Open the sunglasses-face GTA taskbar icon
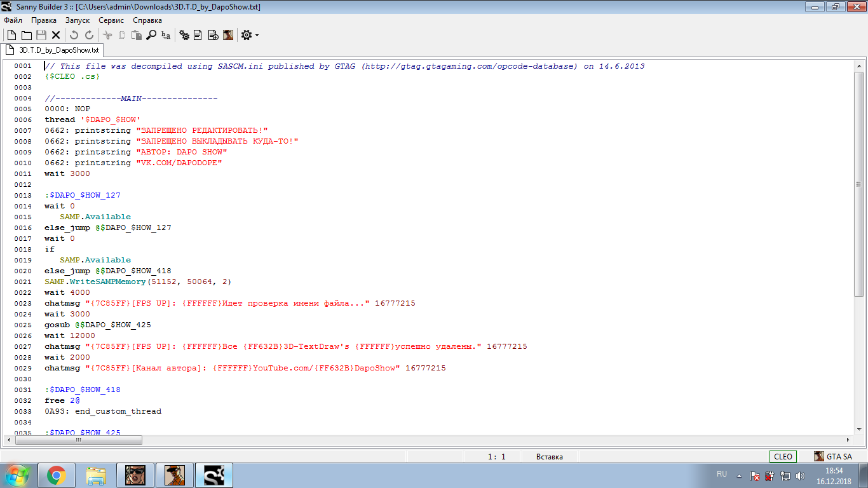The width and height of the screenshot is (868, 488). pos(135,475)
